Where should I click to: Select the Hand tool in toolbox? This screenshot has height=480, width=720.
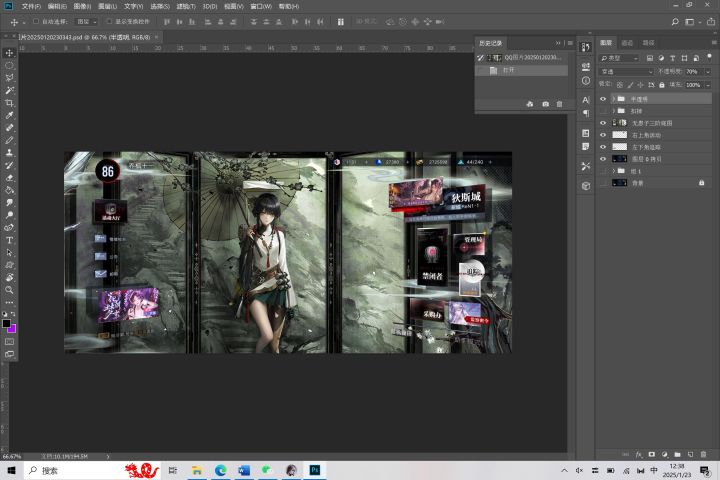(x=9, y=277)
